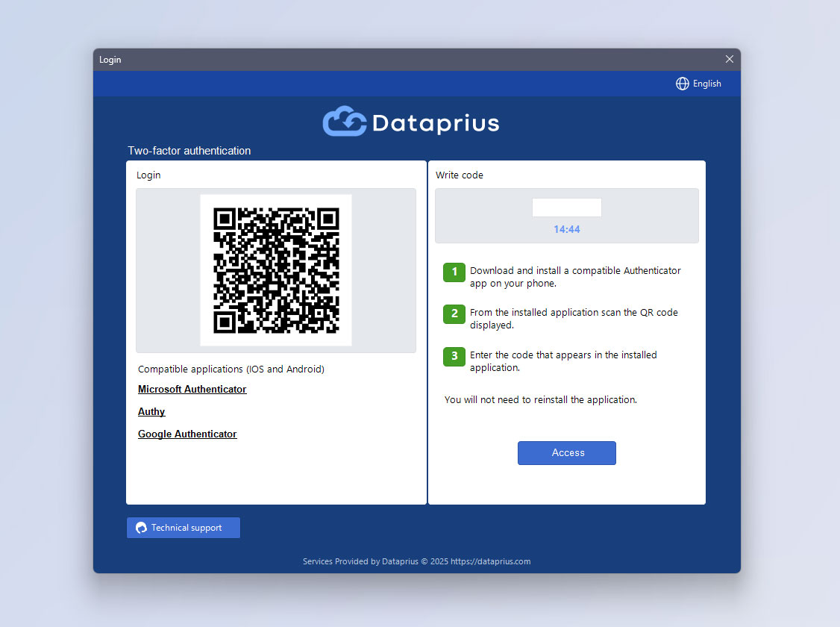The width and height of the screenshot is (840, 627).
Task: Open the English language selector
Action: point(698,84)
